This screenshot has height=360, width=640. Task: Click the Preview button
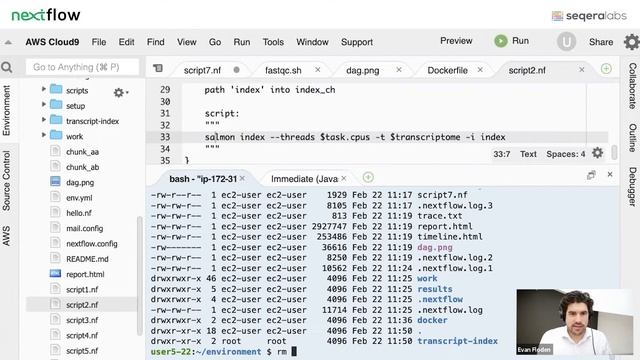pyautogui.click(x=456, y=41)
